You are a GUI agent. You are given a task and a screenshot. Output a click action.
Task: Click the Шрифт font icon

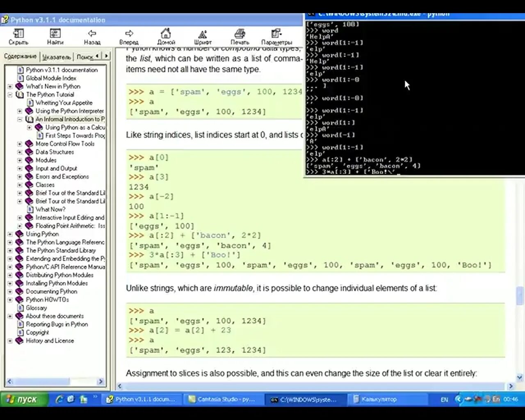point(203,34)
